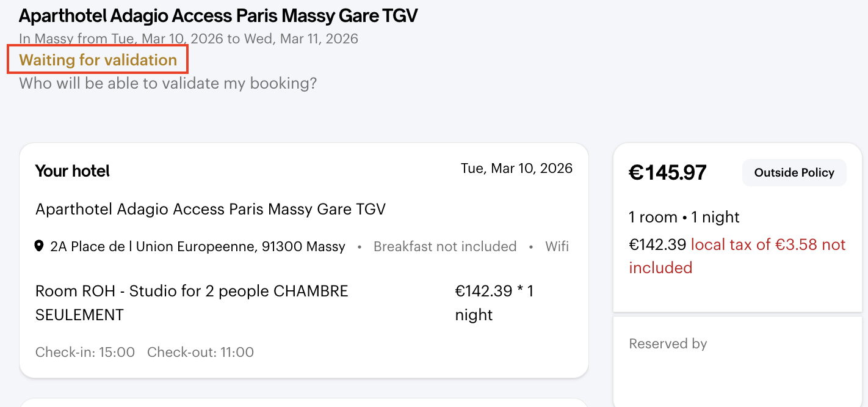Click the "Breakfast not included" label

[x=445, y=247]
